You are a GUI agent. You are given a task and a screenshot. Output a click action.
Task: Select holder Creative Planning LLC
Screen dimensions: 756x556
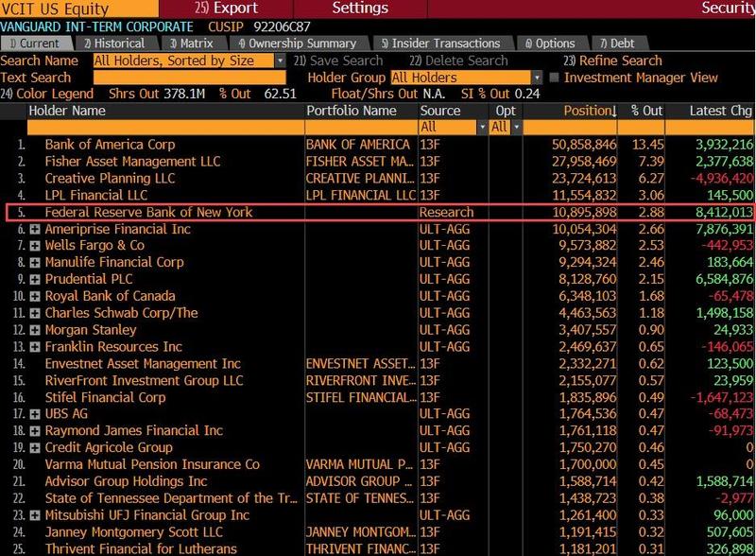click(x=110, y=179)
